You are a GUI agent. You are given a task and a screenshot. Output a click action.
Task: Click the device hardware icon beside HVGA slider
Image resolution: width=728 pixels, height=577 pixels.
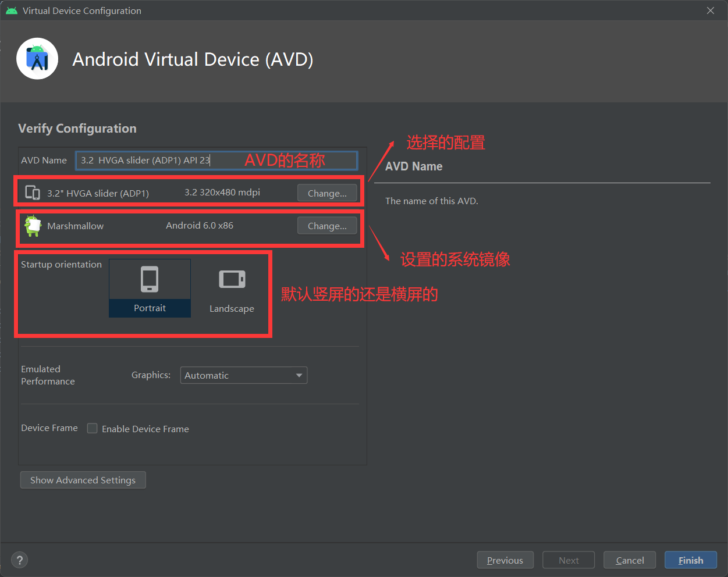click(x=33, y=193)
